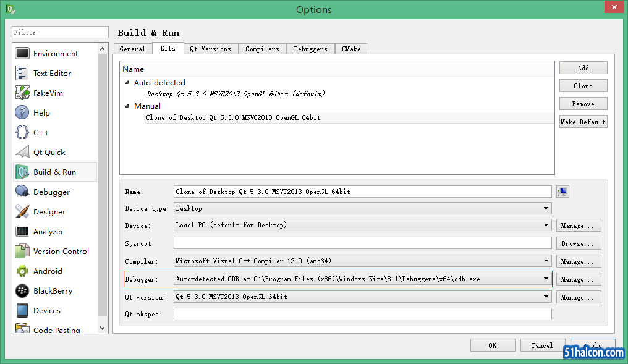Switch to the Qt Versions tab
The image size is (628, 364).
point(211,49)
